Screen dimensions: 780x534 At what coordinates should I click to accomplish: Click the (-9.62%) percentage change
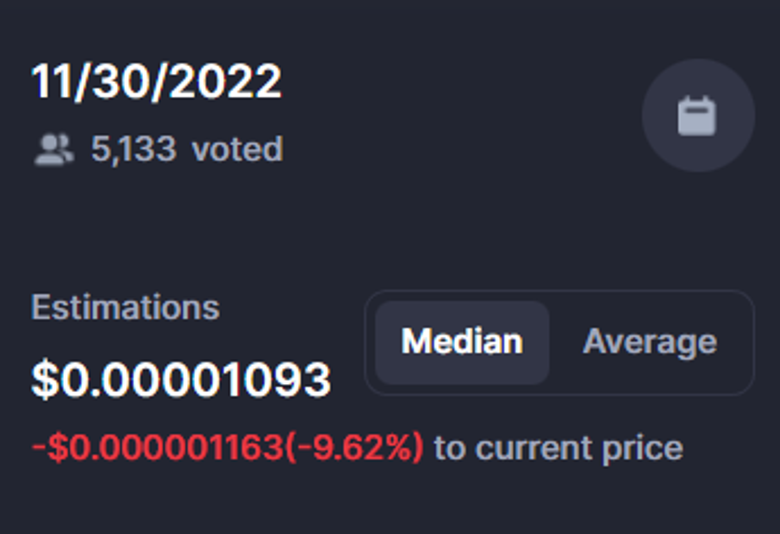[355, 447]
